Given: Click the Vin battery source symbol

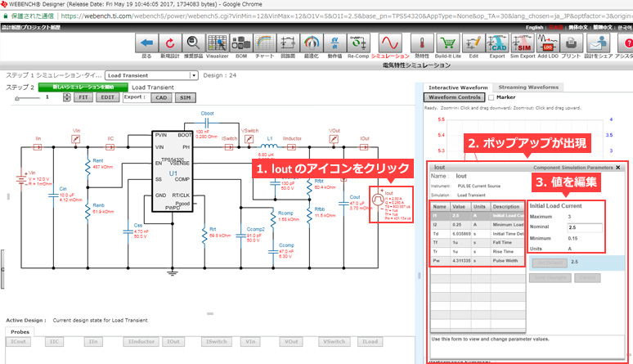Looking at the screenshot, I should pos(21,179).
